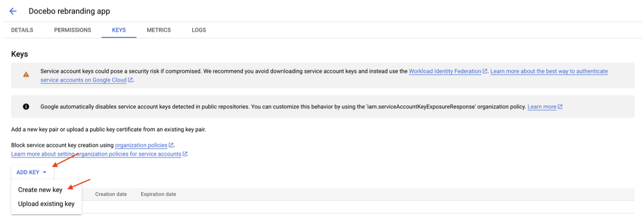
Task: View the LOGS tab
Action: click(199, 30)
